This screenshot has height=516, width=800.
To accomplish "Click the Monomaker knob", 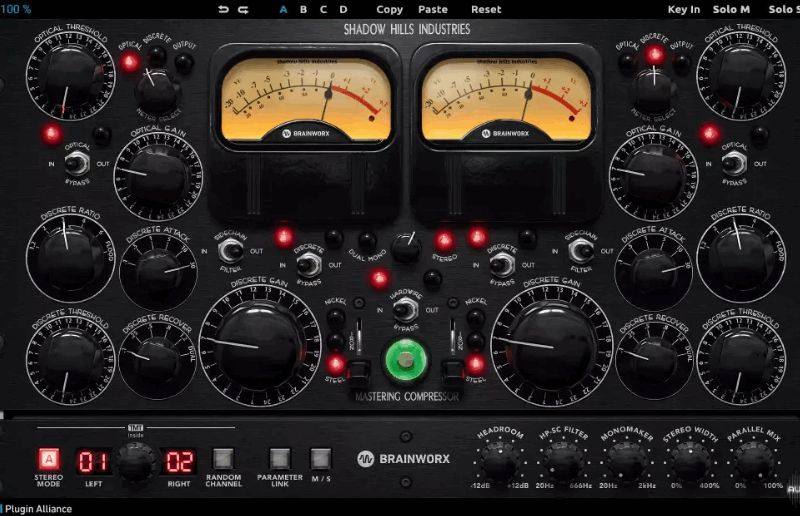I will coord(627,460).
